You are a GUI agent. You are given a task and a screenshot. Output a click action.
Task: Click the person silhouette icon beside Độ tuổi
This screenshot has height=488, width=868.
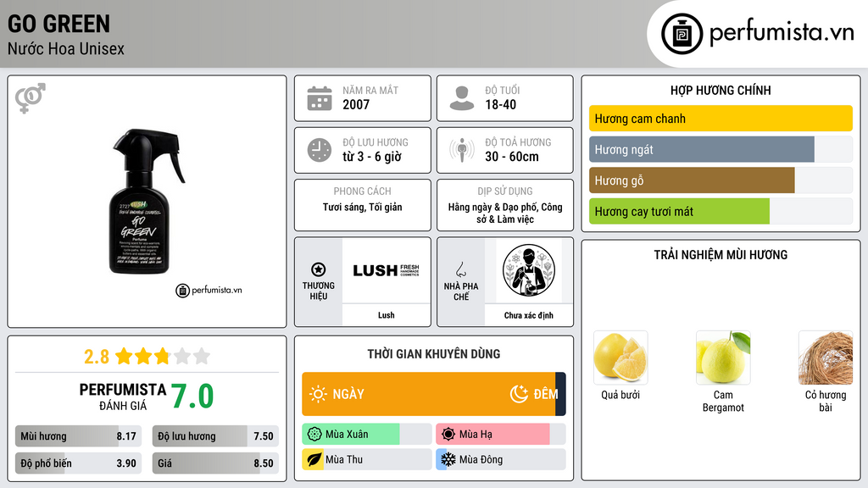pyautogui.click(x=462, y=98)
